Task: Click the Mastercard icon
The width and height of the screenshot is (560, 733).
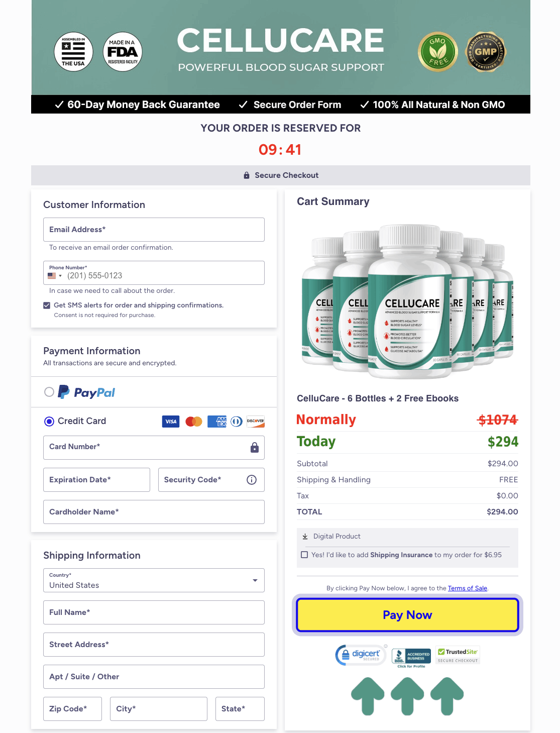Action: (x=194, y=422)
